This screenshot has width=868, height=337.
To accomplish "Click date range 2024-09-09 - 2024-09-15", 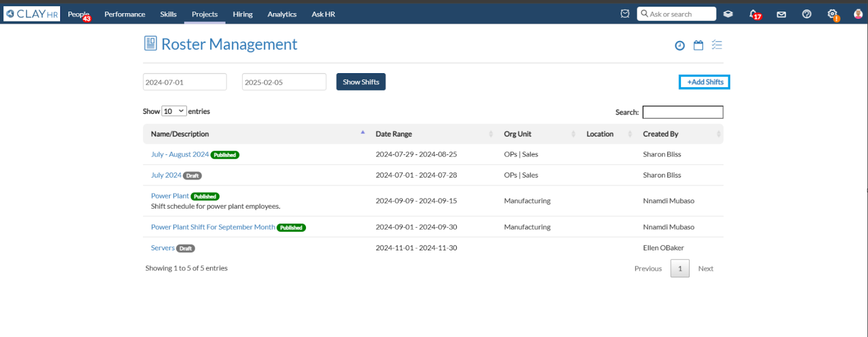I will tap(416, 200).
